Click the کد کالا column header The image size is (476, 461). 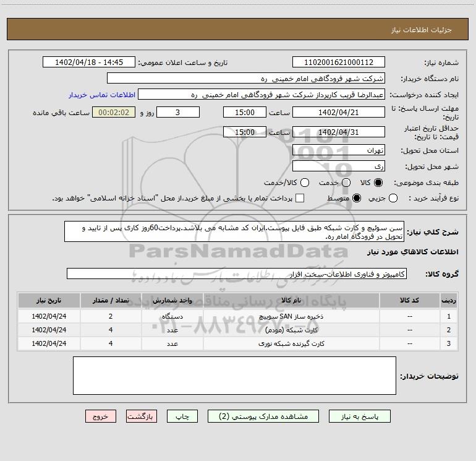click(409, 300)
